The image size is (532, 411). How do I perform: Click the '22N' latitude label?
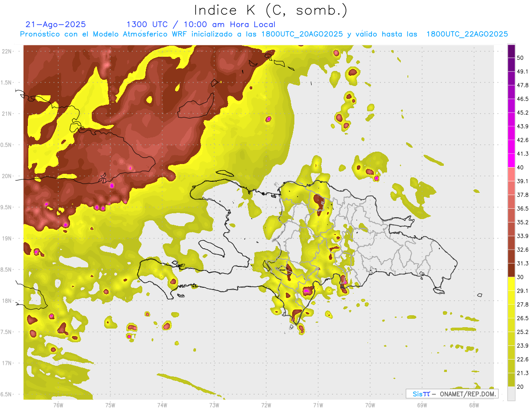pyautogui.click(x=8, y=51)
